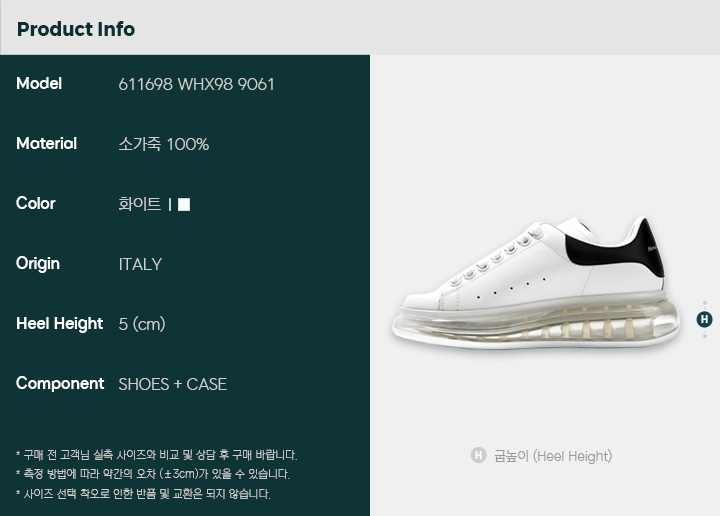This screenshot has height=516, width=720.
Task: Click the SHOES + CASE component value
Action: click(x=173, y=384)
